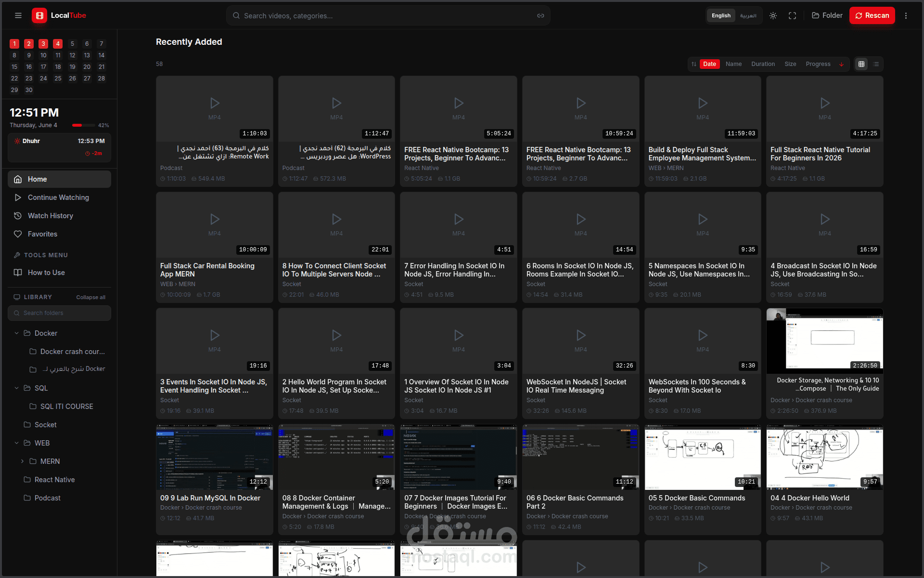Play the Build & Deploy Employee Management video
The width and height of the screenshot is (924, 578).
[x=703, y=109]
